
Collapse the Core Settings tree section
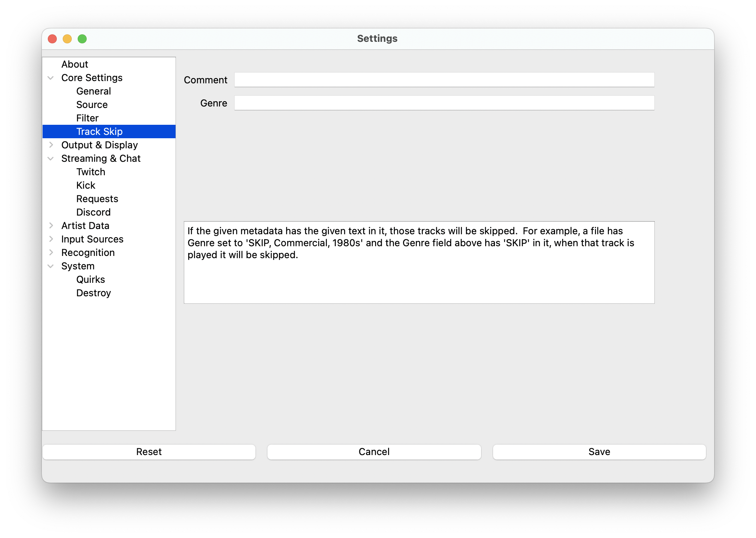51,78
